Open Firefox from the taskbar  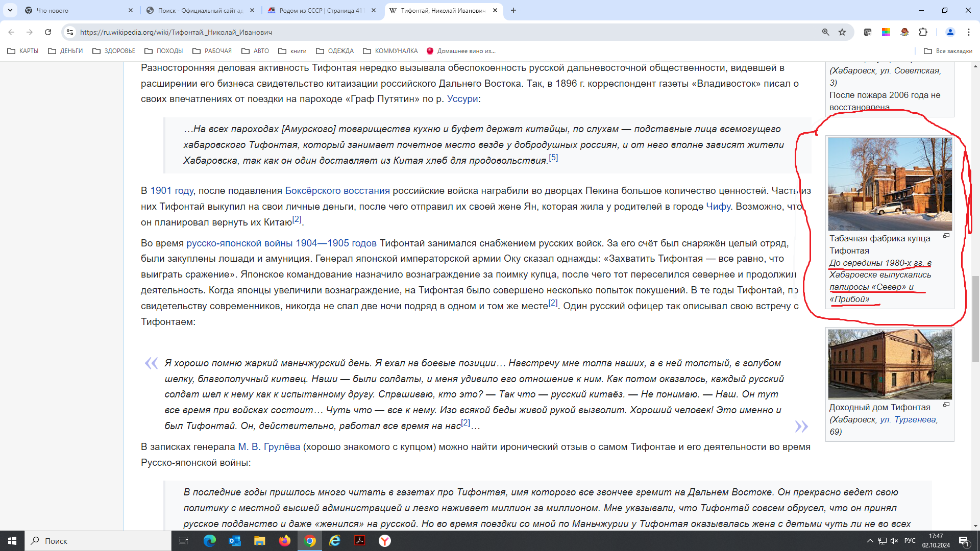[x=285, y=541]
